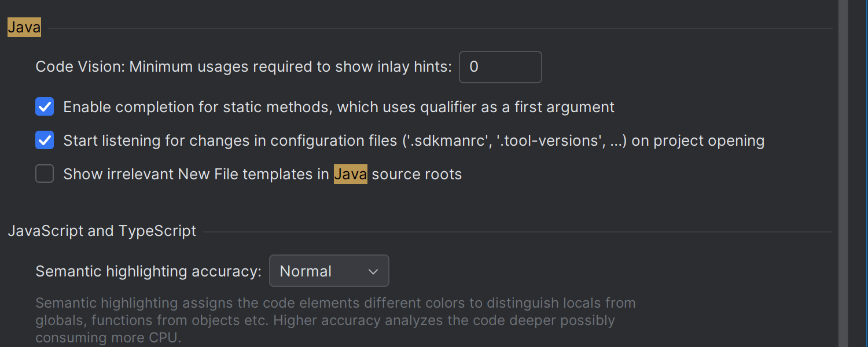Disable the configuration files listening checkbox
The image size is (868, 347).
click(45, 141)
